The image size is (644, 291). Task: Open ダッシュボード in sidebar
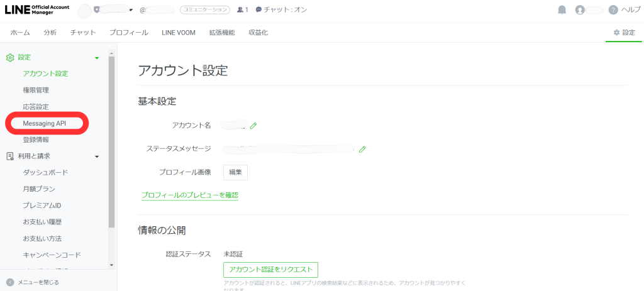[45, 172]
